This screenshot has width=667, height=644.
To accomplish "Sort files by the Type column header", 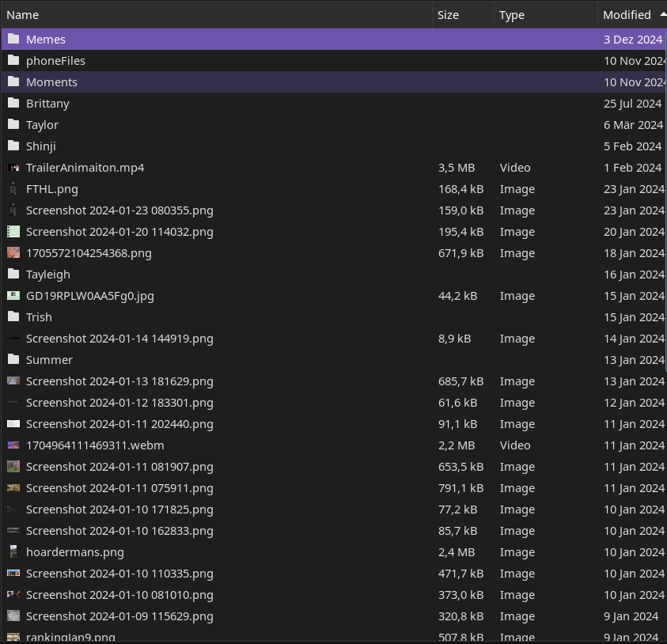I will 546,15.
